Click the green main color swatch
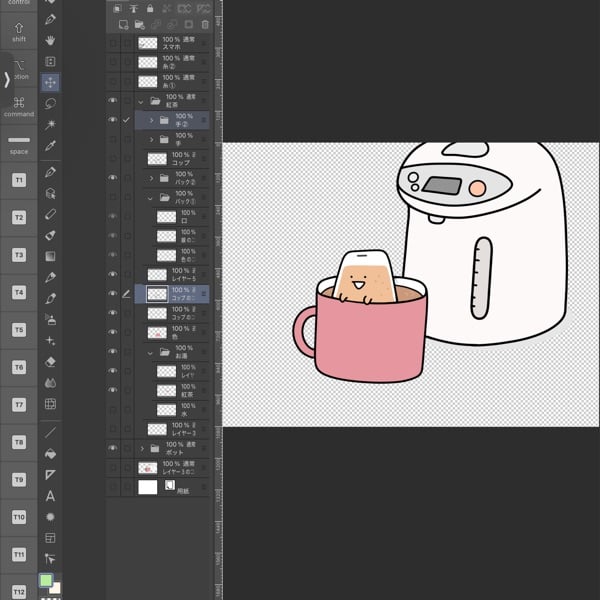Screen dimensions: 600x600 pos(46,581)
